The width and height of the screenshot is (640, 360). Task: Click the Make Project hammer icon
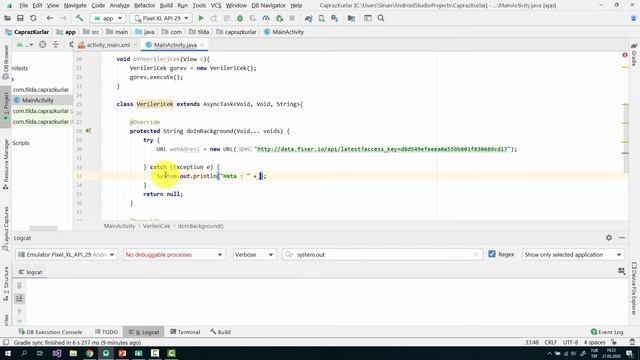click(x=79, y=18)
